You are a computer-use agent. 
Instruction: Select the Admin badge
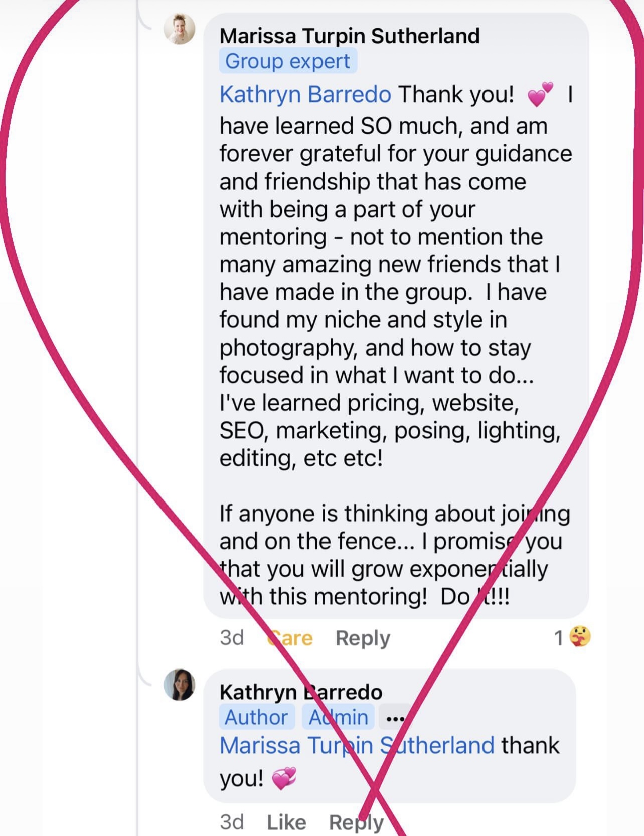[x=339, y=717]
